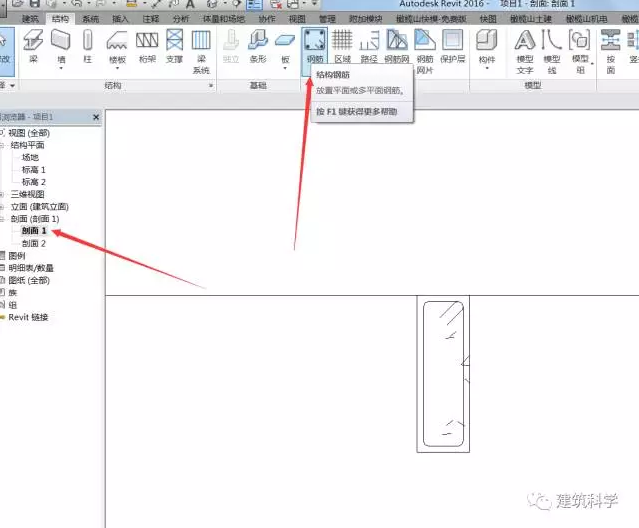Click the Switch Windows icon
The width and height of the screenshot is (639, 528).
tap(293, 4)
